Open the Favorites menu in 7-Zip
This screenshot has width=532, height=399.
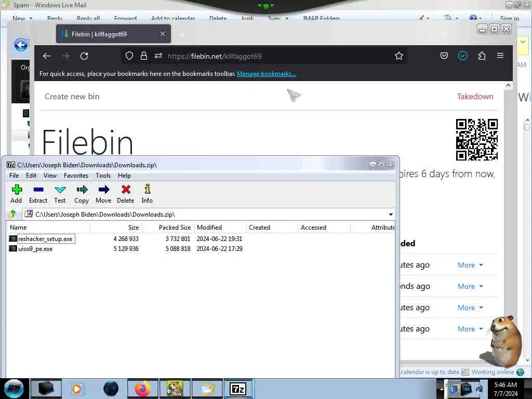(x=76, y=176)
